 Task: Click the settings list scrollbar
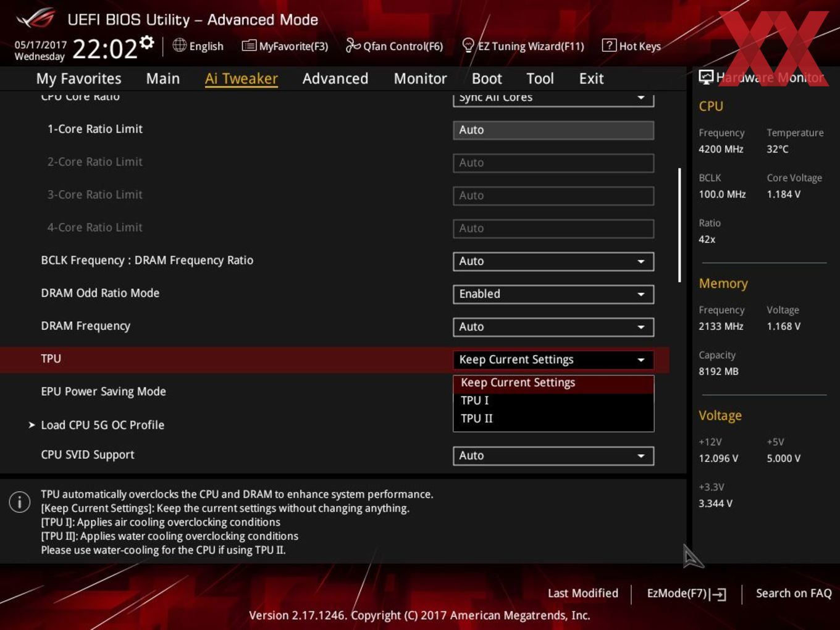[679, 225]
